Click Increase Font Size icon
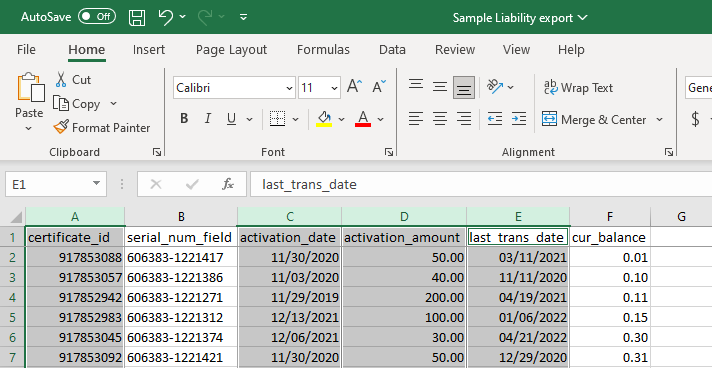Image resolution: width=712 pixels, height=368 pixels. tap(354, 86)
